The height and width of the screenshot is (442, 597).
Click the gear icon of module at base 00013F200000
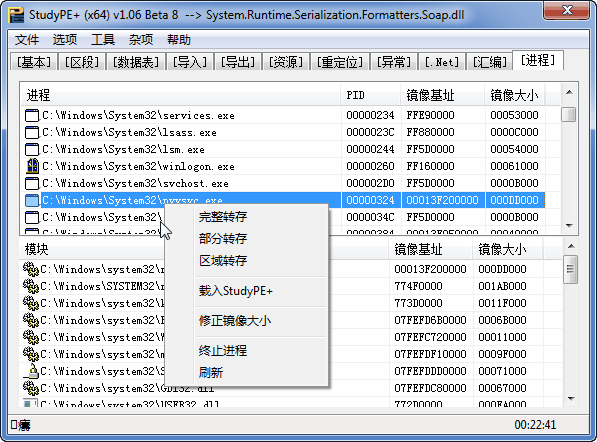click(31, 269)
